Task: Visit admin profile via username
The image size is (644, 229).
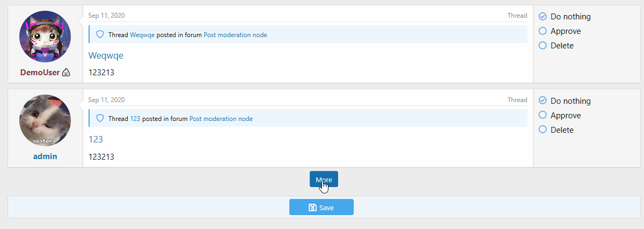Action: tap(45, 156)
